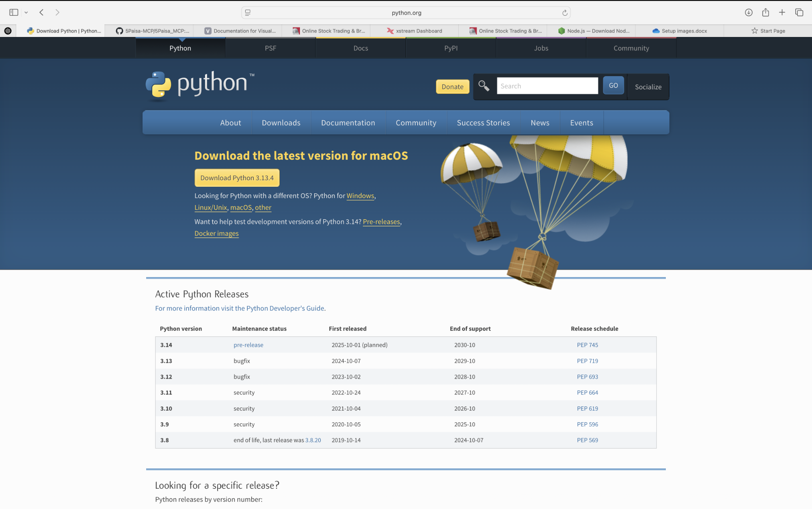
Task: Open Community in the main nav bar
Action: [416, 123]
